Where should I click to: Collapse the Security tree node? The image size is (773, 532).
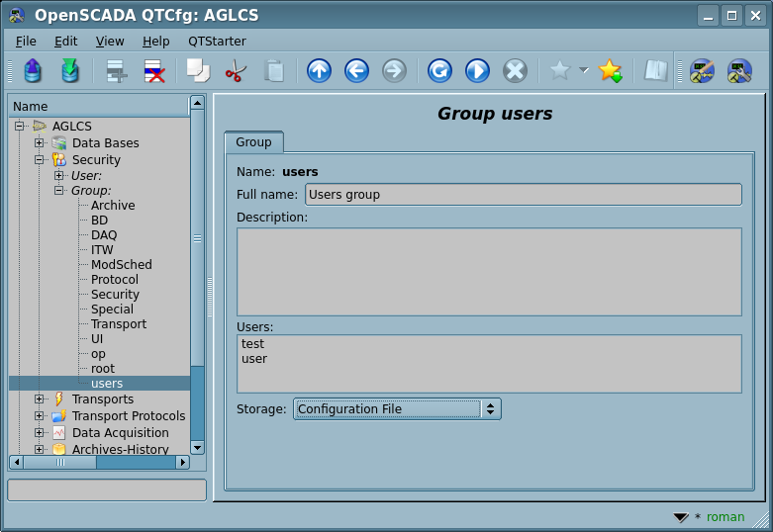[x=40, y=160]
